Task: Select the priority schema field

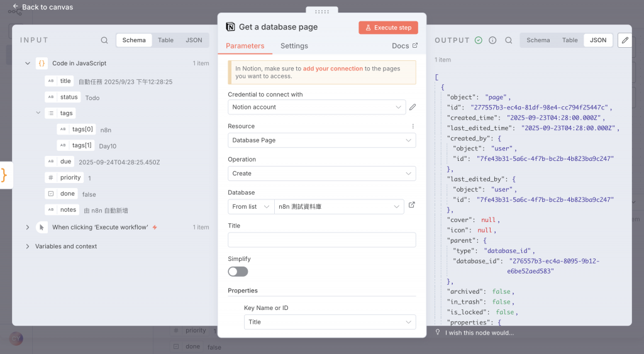Action: point(64,177)
